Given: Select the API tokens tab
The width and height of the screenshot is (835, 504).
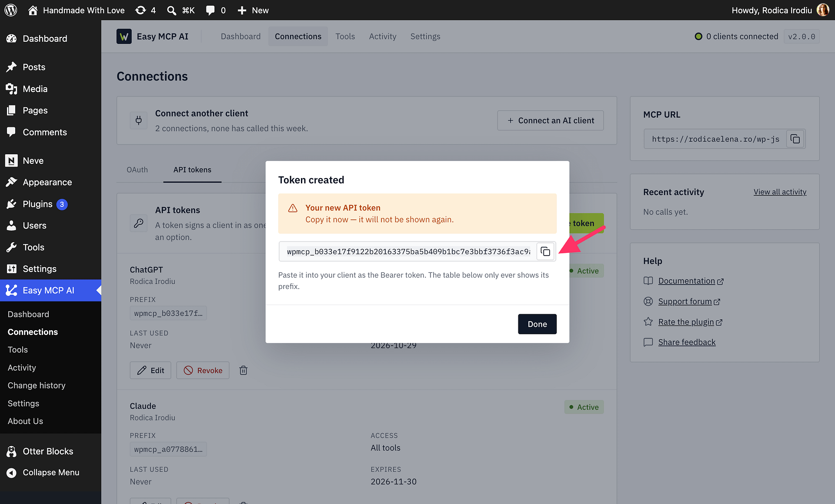Looking at the screenshot, I should 192,170.
